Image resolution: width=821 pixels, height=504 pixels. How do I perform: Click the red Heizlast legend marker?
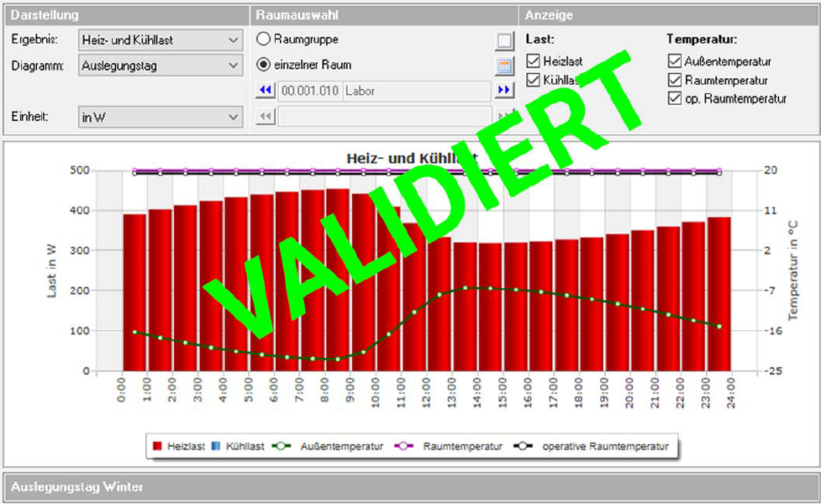tap(156, 446)
